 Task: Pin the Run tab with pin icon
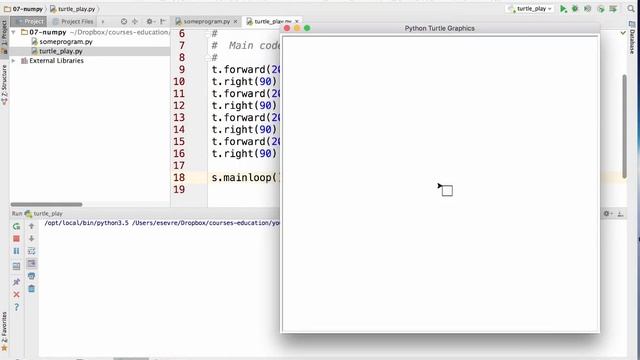(16, 282)
